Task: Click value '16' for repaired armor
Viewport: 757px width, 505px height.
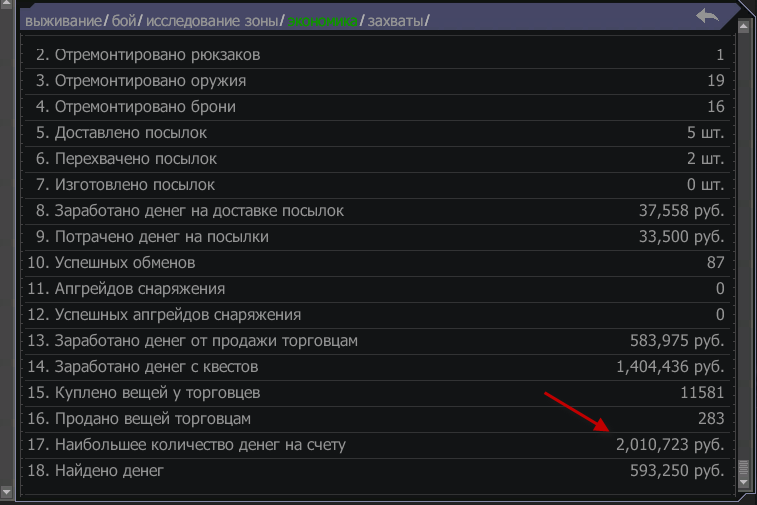Action: [x=716, y=107]
